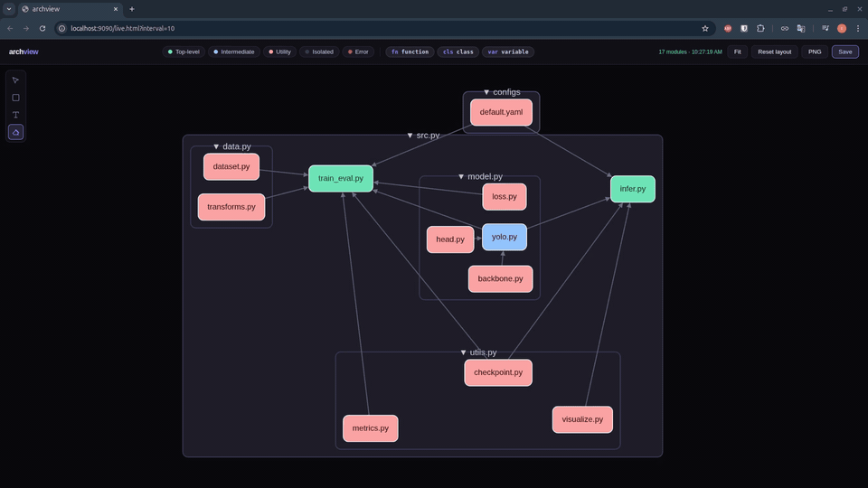Toggle the Error legend filter
868x488 pixels.
(358, 52)
